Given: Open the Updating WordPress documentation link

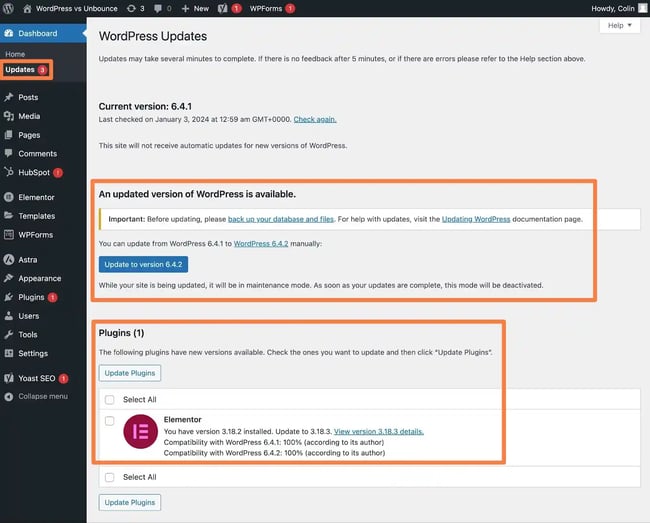Looking at the screenshot, I should (476, 219).
